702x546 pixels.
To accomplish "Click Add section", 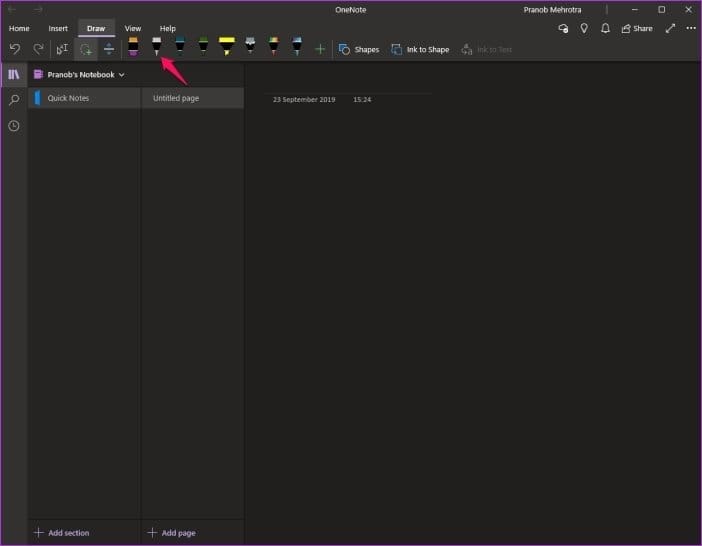I will click(62, 533).
